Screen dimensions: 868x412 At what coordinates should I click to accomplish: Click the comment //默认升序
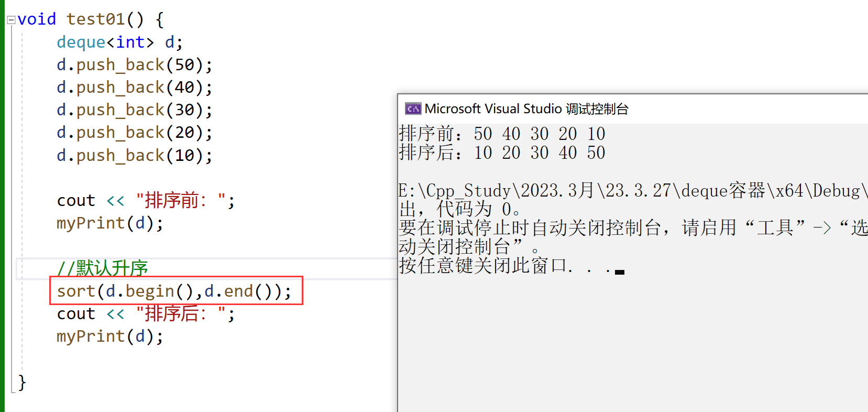click(x=103, y=268)
